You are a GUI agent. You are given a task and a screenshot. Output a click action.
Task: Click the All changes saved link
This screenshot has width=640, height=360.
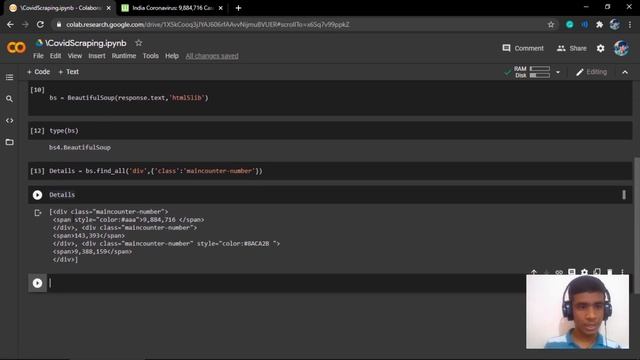(x=212, y=56)
